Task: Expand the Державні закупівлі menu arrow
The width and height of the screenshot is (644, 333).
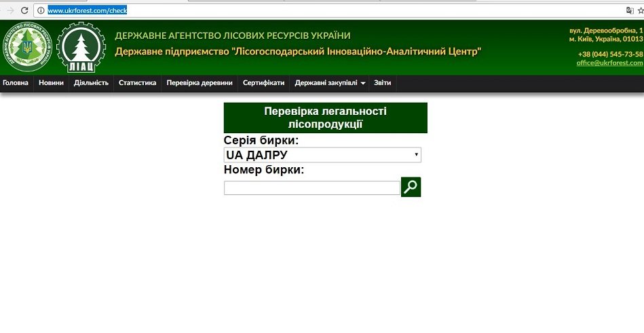Action: 363,83
